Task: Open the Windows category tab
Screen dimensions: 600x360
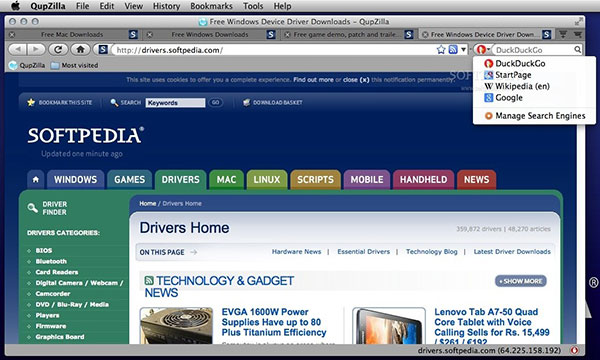Action: (75, 179)
